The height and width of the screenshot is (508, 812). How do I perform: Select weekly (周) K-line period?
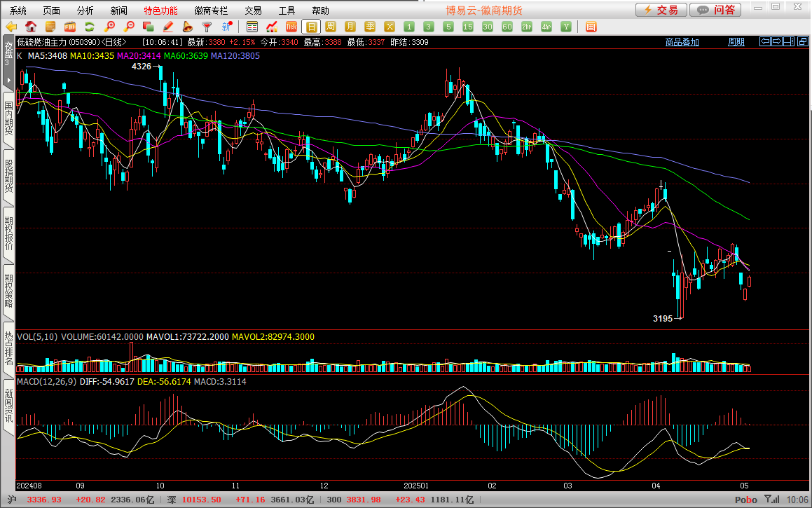[x=331, y=27]
